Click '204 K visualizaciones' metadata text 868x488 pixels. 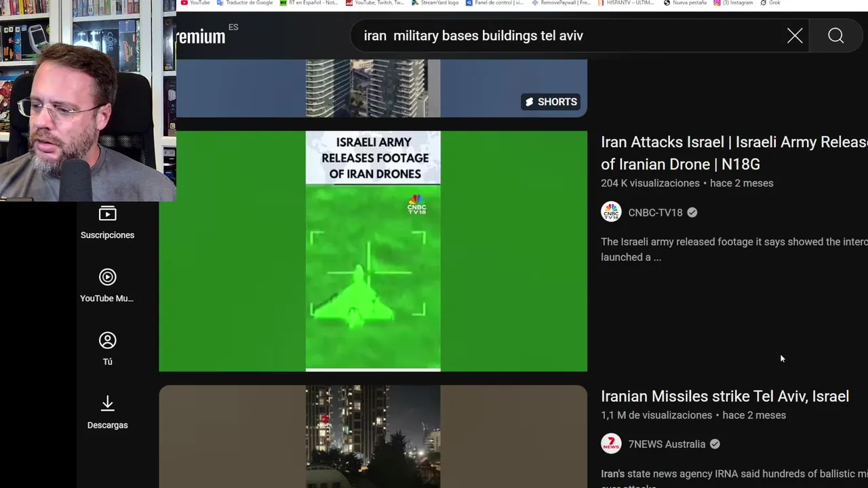click(x=650, y=183)
